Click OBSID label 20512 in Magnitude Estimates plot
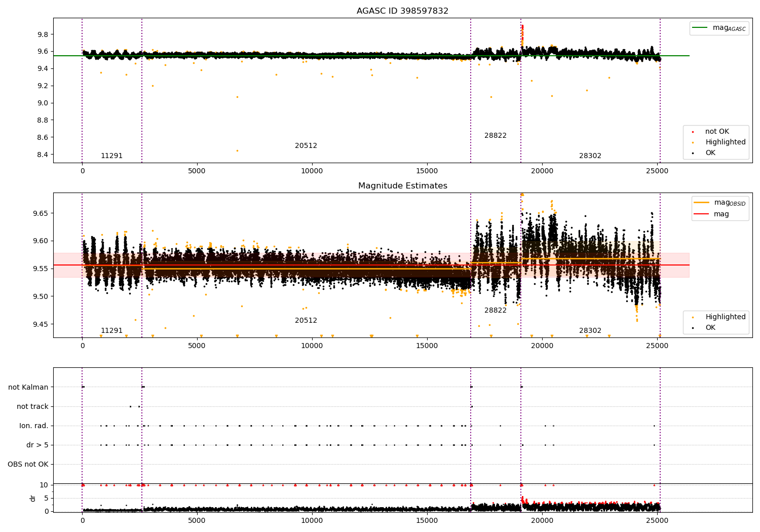The image size is (760, 532). point(306,321)
